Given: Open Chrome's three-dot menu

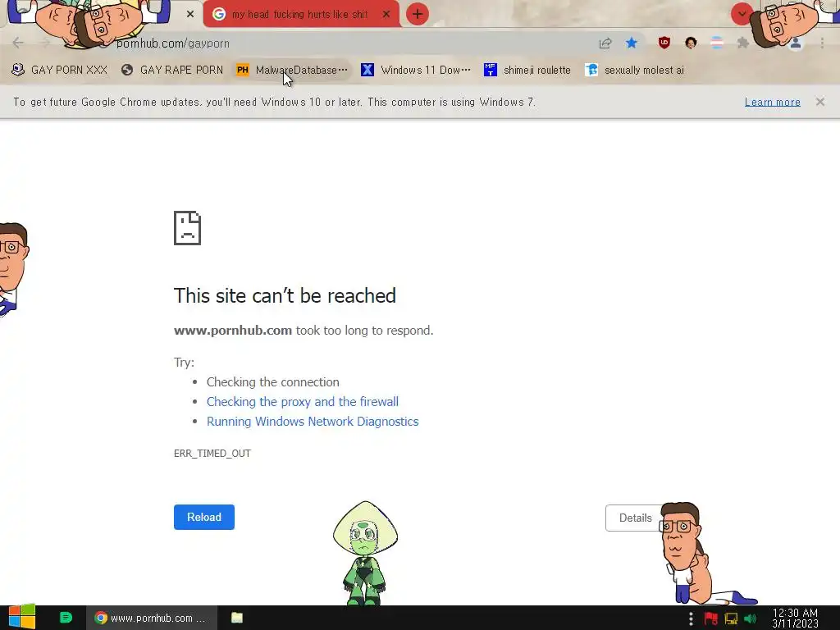Looking at the screenshot, I should point(822,43).
